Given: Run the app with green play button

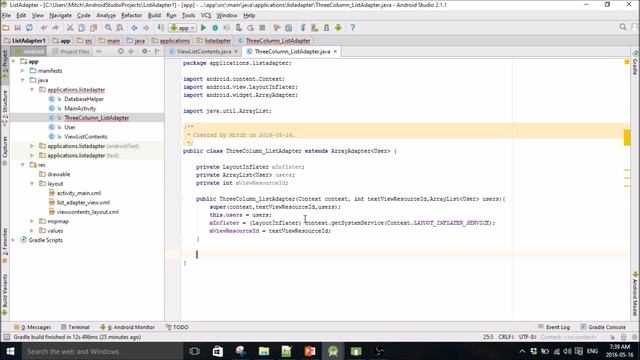Looking at the screenshot, I should click(x=203, y=28).
